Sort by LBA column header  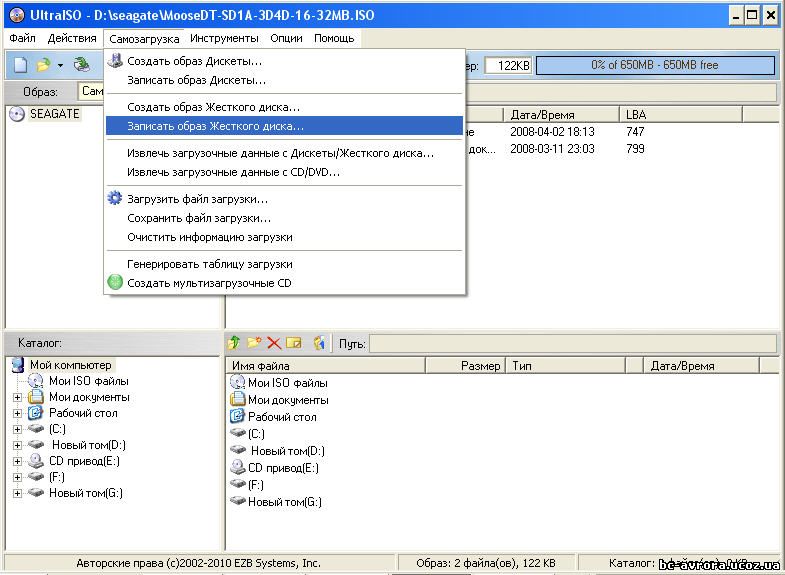[x=681, y=115]
